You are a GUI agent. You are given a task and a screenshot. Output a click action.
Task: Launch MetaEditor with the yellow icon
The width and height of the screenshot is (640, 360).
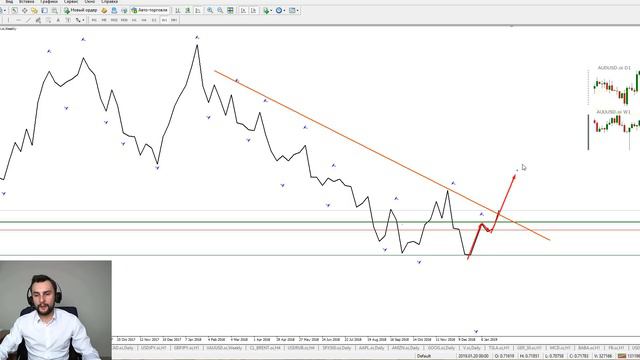[x=104, y=10]
